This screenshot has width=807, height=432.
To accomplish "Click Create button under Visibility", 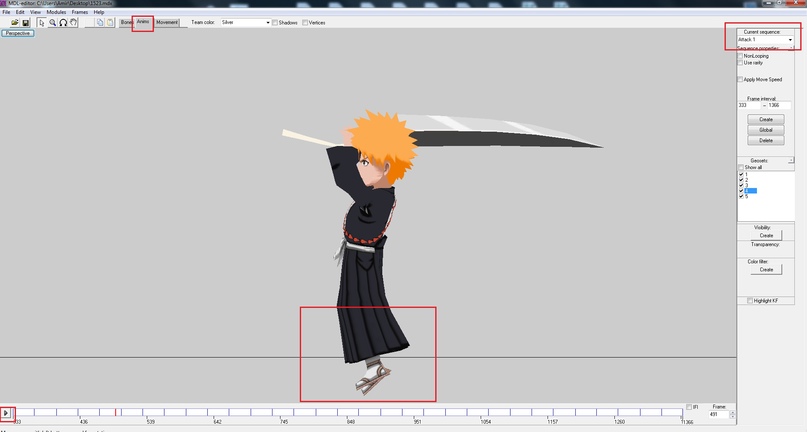I will 766,235.
